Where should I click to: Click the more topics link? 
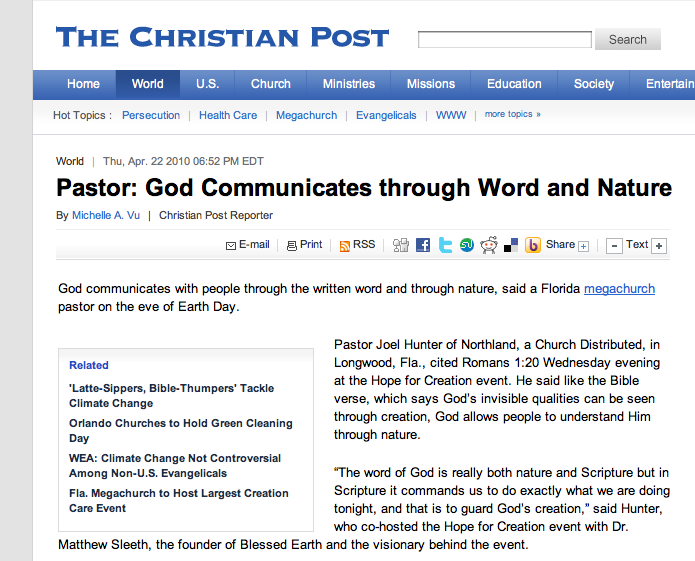(512, 114)
